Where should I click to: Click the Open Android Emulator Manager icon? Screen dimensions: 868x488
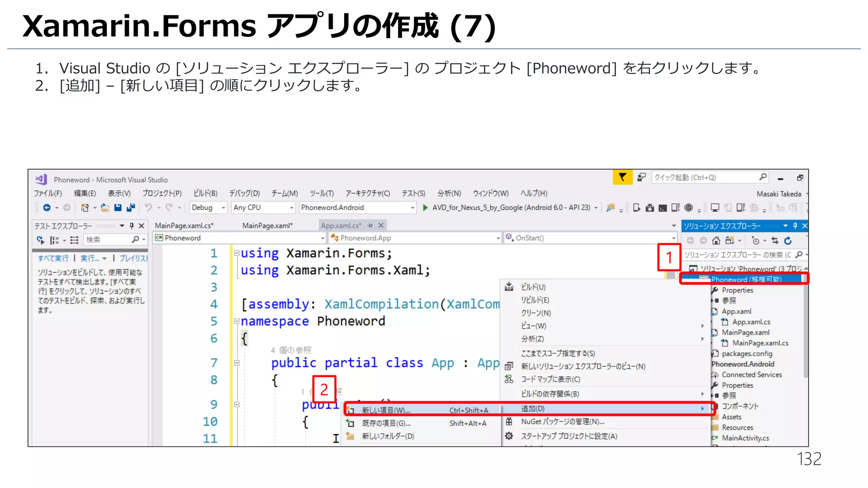(x=637, y=208)
